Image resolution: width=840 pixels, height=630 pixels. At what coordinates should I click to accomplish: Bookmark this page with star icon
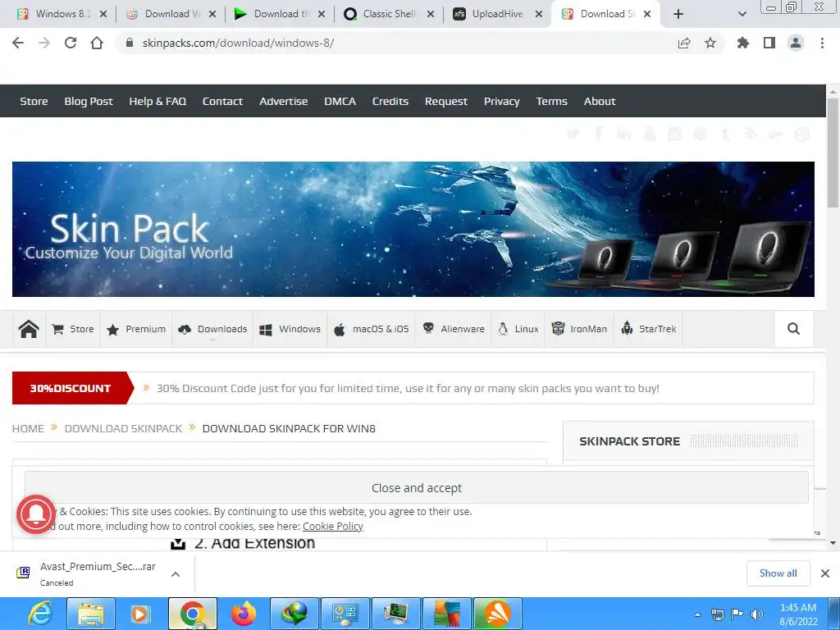pos(710,43)
